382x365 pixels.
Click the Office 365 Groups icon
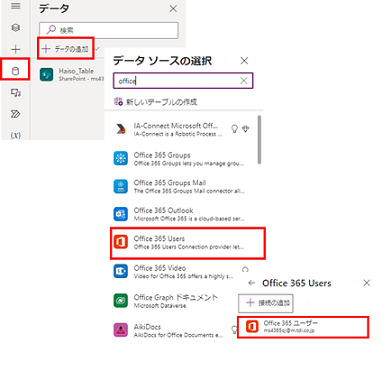[120, 158]
